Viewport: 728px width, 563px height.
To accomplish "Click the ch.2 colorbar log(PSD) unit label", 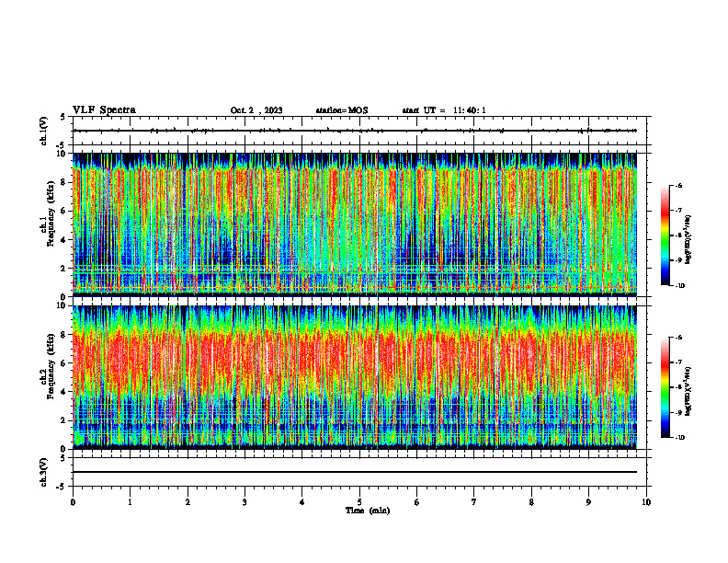I will [x=688, y=391].
